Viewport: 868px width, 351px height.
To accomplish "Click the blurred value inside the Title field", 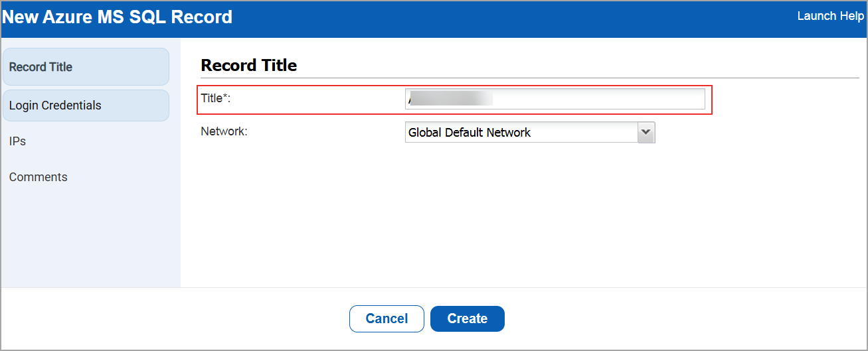I will tap(451, 100).
